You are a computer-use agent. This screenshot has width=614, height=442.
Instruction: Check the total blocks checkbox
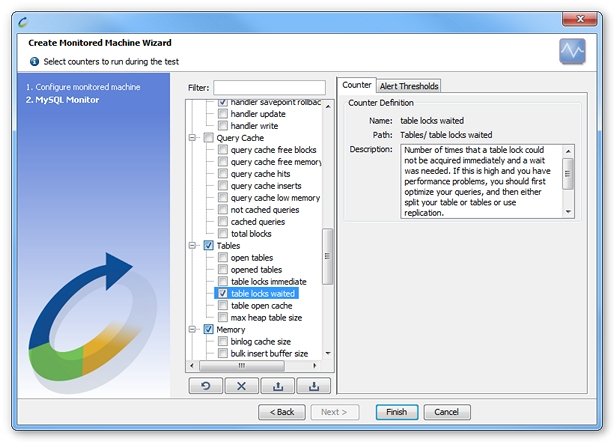tap(223, 233)
